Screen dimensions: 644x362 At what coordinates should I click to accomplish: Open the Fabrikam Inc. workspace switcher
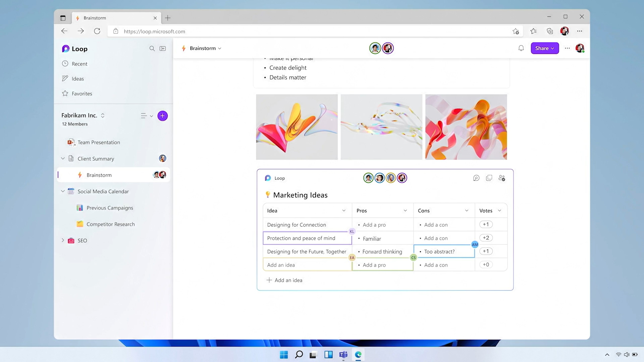pos(103,115)
